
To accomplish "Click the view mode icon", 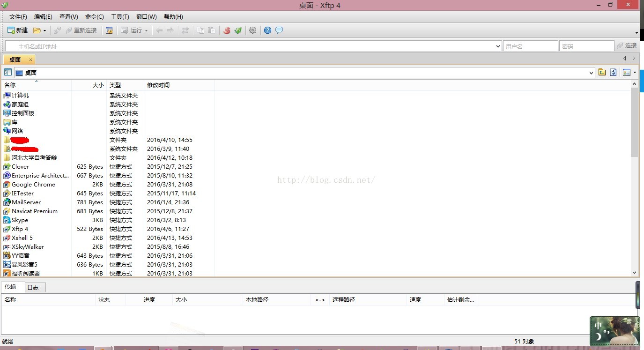I will pyautogui.click(x=627, y=72).
